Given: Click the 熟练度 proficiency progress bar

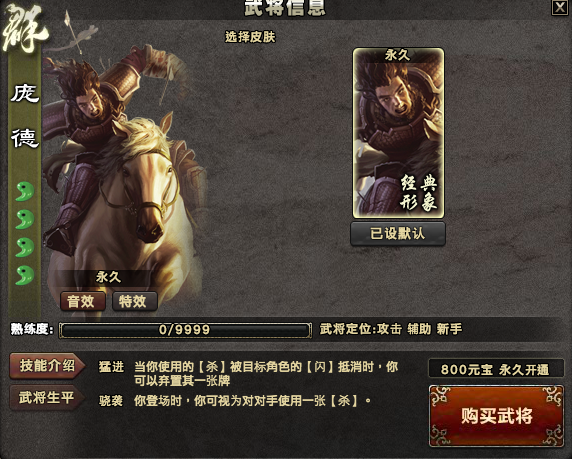Looking at the screenshot, I should (185, 330).
